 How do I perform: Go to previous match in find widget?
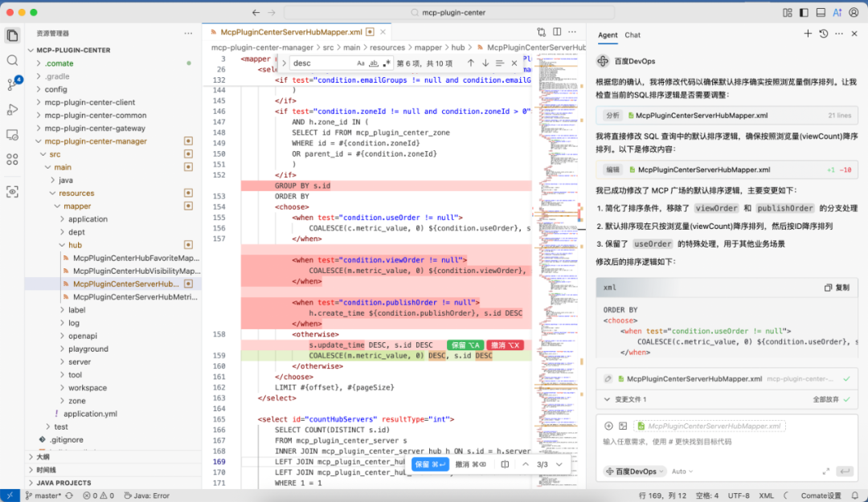[x=470, y=63]
